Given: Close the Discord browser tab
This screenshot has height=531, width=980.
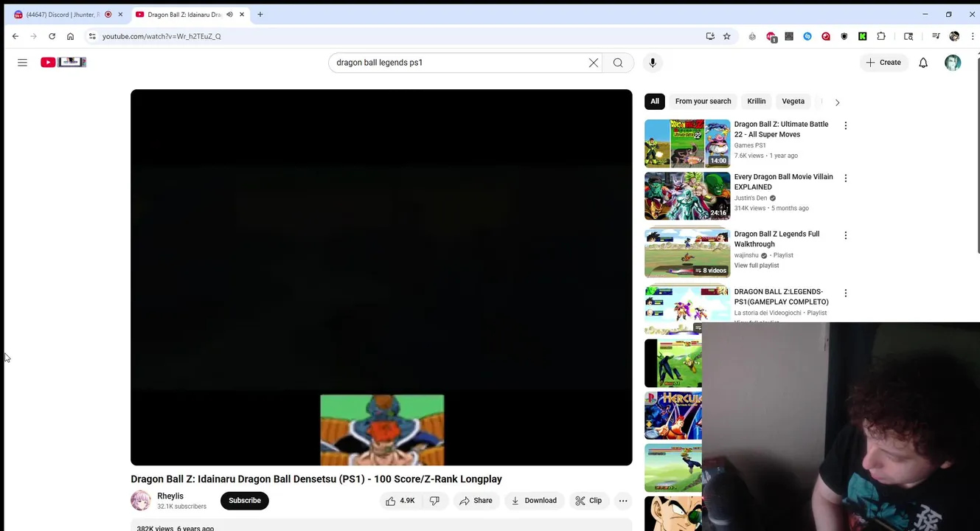Looking at the screenshot, I should tap(120, 15).
